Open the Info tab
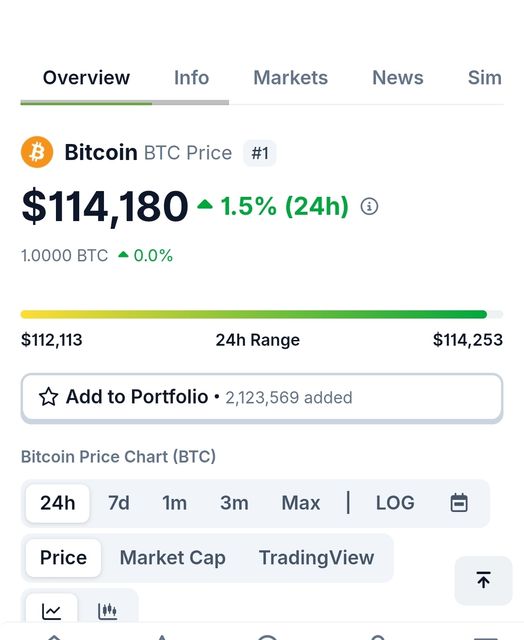The width and height of the screenshot is (524, 640). (191, 78)
